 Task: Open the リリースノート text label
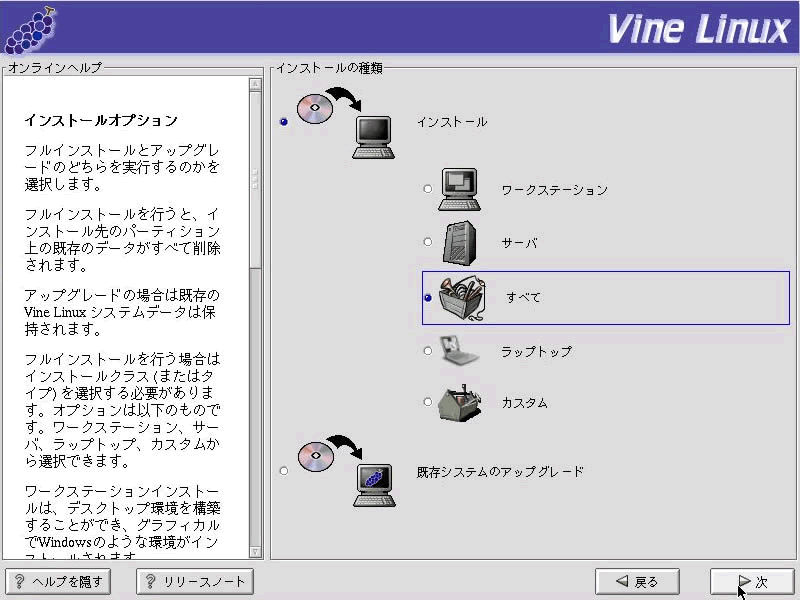click(204, 582)
